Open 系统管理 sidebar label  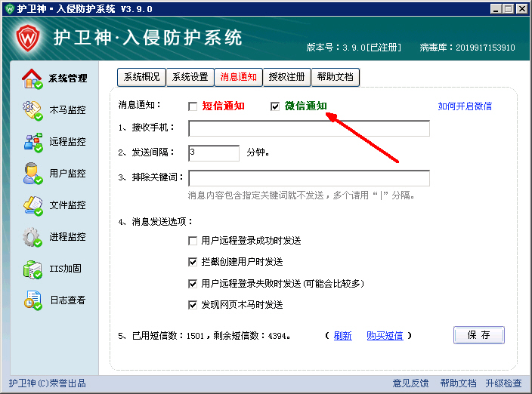[x=67, y=78]
